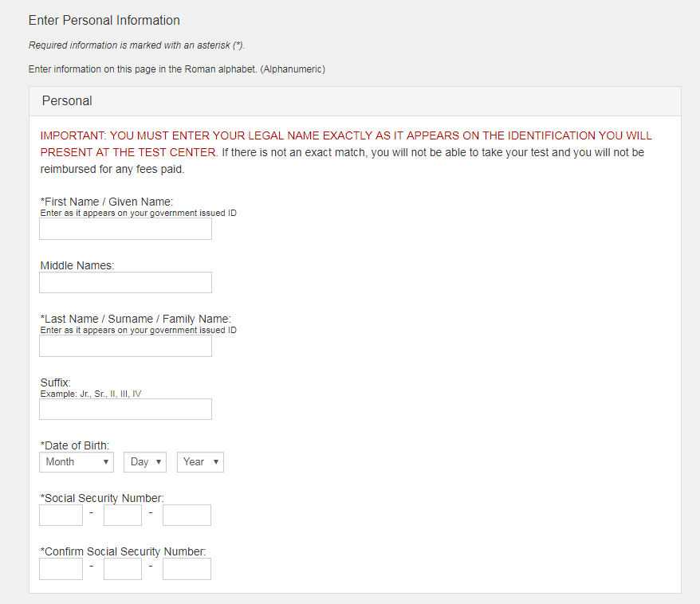
Task: Click the First Name / Given Name text box
Action: pyautogui.click(x=125, y=229)
